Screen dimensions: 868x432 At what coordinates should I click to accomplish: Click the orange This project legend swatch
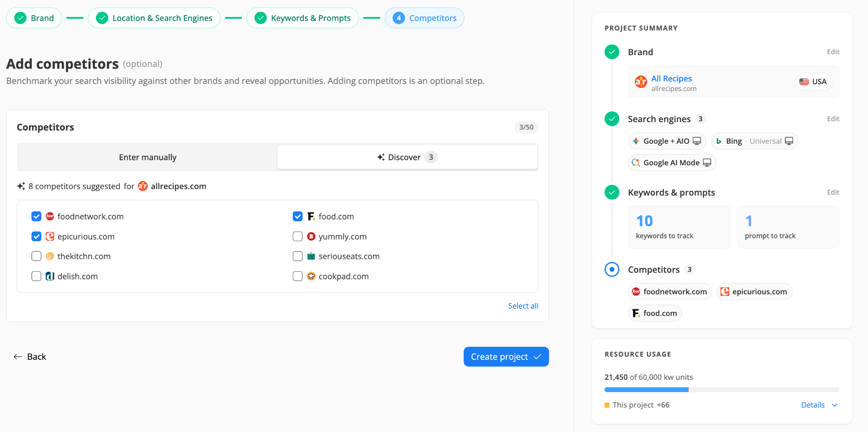click(607, 405)
